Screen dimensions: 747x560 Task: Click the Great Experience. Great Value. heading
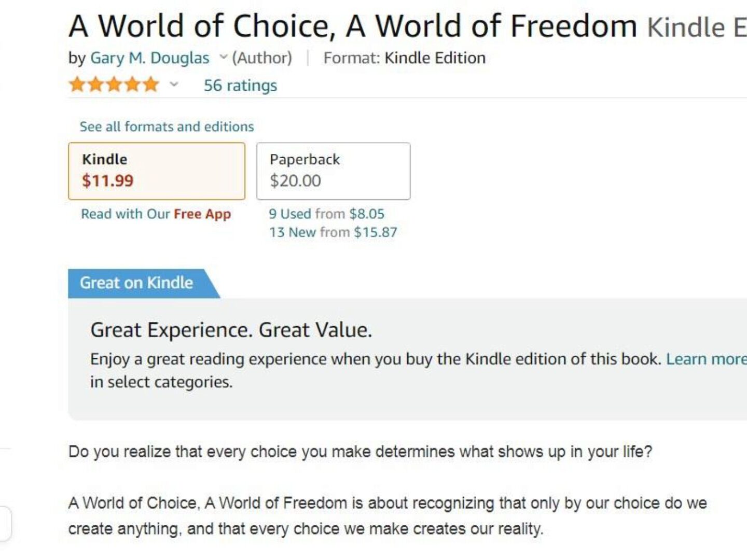point(231,330)
